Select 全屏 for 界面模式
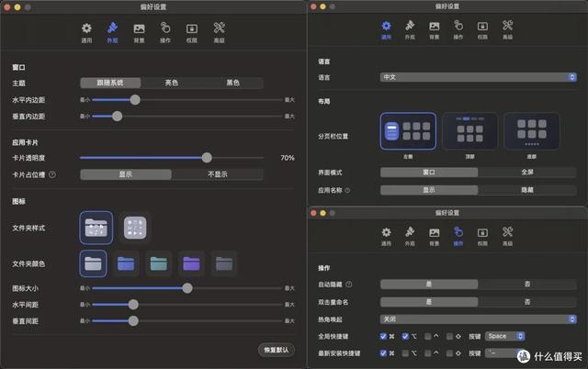Image resolution: width=588 pixels, height=369 pixels. (x=526, y=172)
